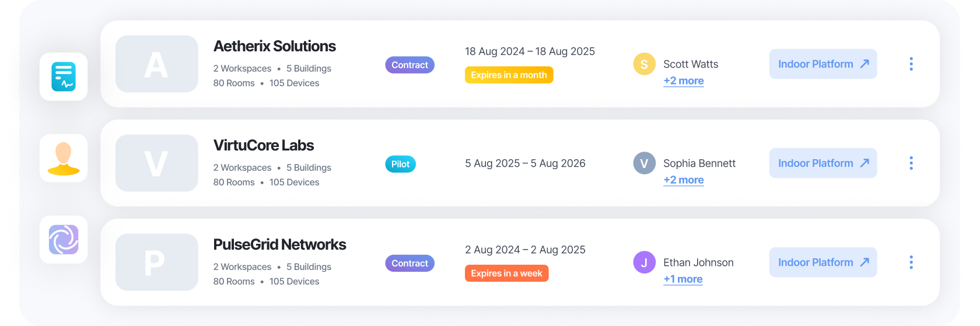This screenshot has height=326, width=980.
Task: Expand '+2 more' under Sophia Bennett
Action: [x=683, y=180]
